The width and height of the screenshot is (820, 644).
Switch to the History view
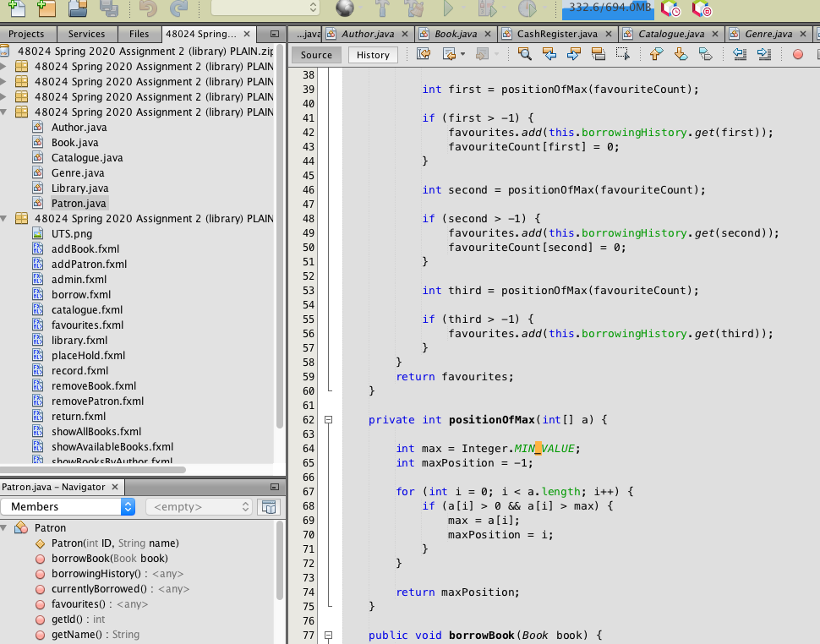372,54
